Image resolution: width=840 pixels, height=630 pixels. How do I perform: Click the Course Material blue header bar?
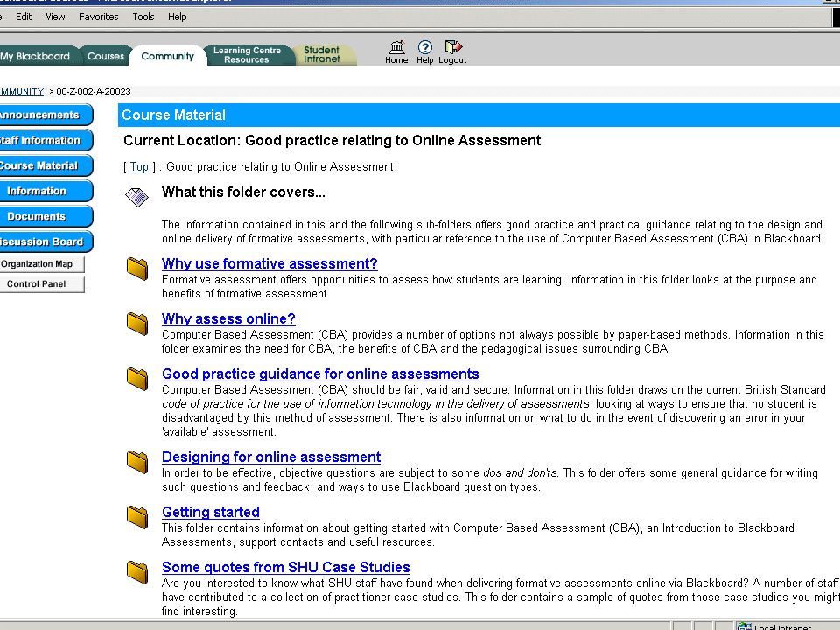(479, 115)
